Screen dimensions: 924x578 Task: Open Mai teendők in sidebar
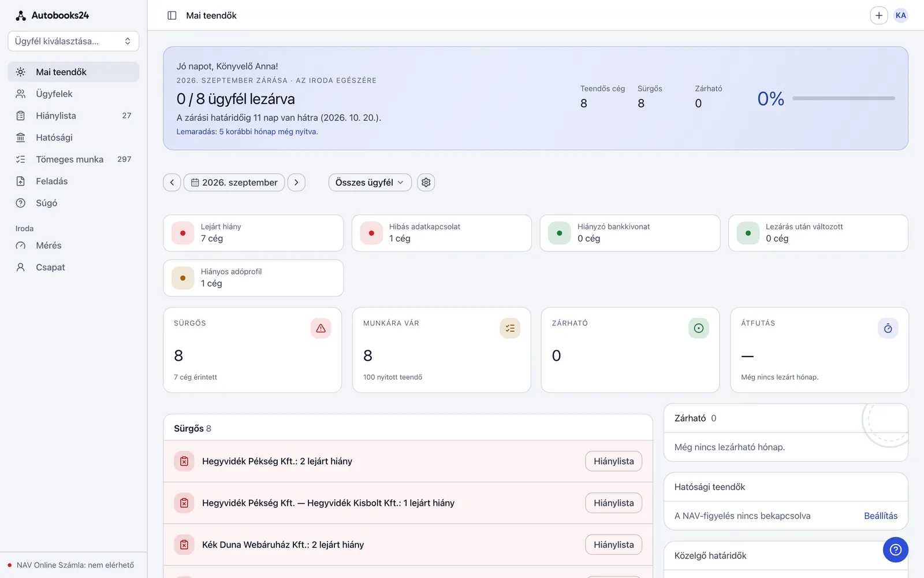tap(73, 72)
